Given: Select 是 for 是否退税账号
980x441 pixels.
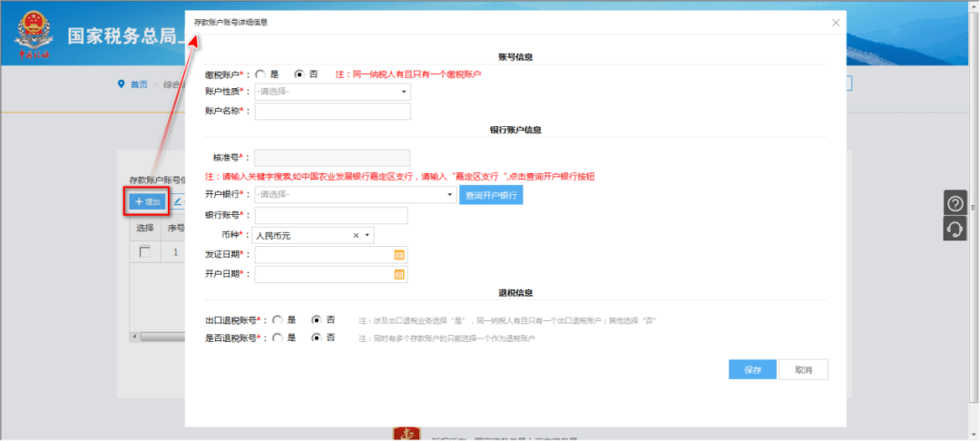Looking at the screenshot, I should click(x=278, y=338).
